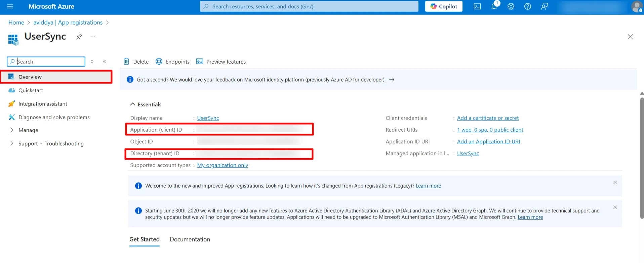
Task: Open portal settings gear
Action: coord(511,6)
